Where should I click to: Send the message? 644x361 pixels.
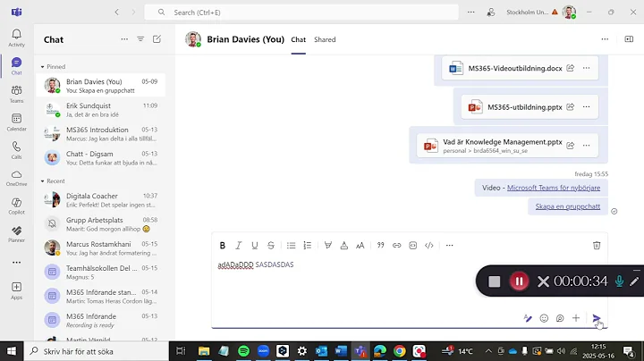(597, 318)
